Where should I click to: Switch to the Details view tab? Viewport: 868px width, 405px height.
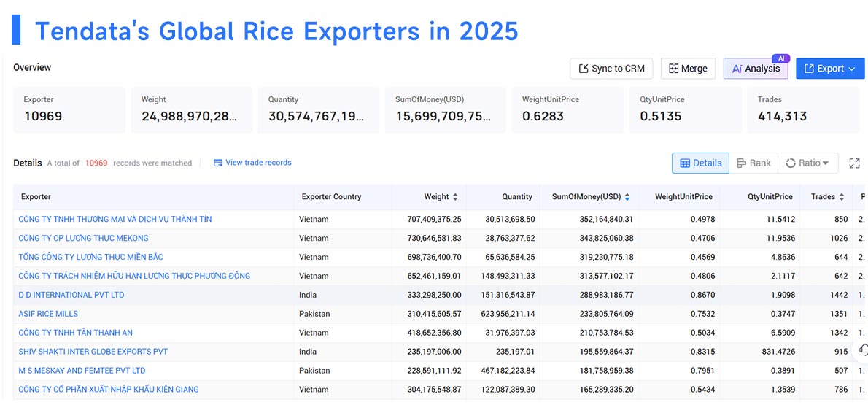pyautogui.click(x=701, y=163)
